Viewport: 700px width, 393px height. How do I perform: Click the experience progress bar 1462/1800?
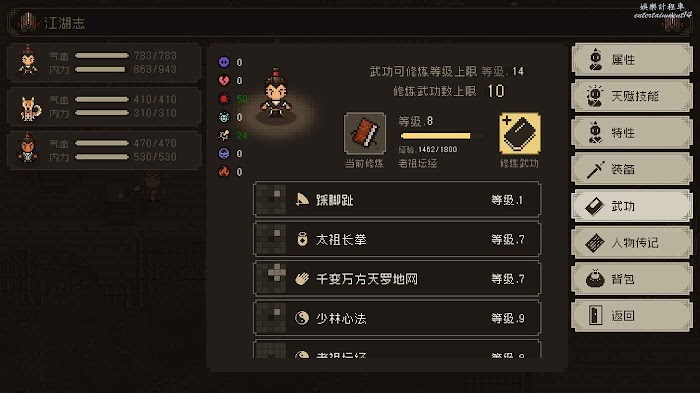coord(443,136)
